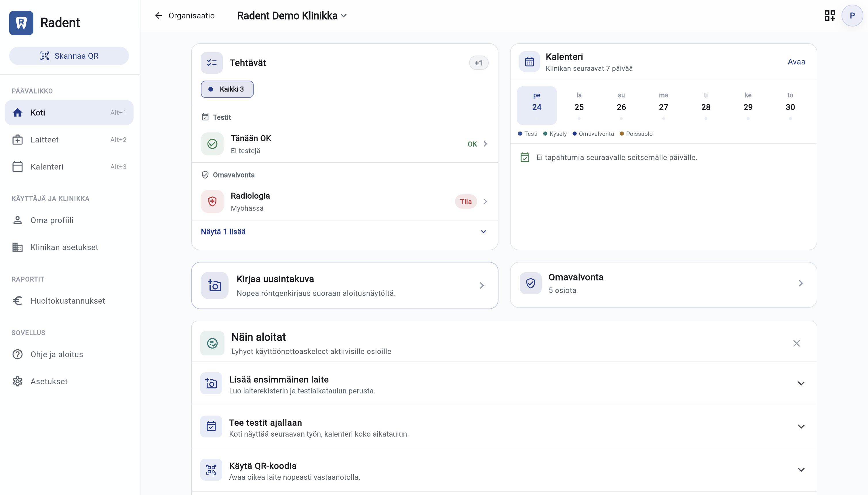Click the camera icon on Kirjaa uusintakuva

[x=214, y=285]
